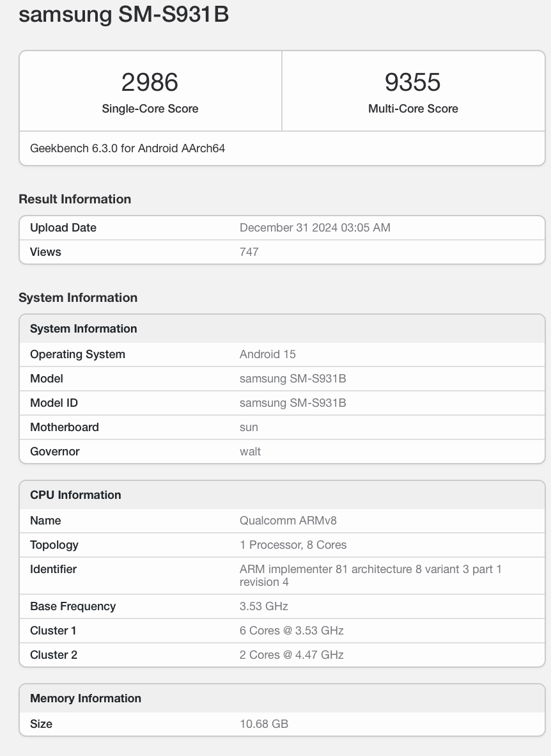Click the System Information panel header

coord(84,329)
